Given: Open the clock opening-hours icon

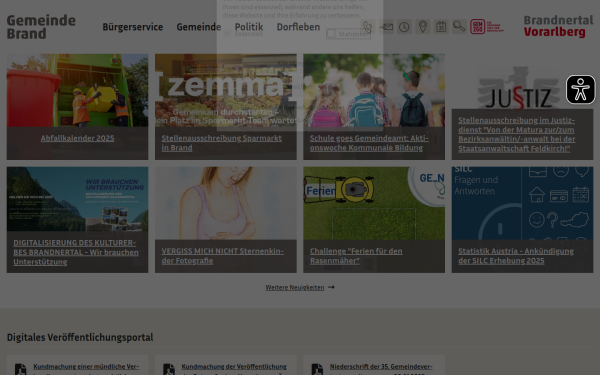Looking at the screenshot, I should [404, 27].
